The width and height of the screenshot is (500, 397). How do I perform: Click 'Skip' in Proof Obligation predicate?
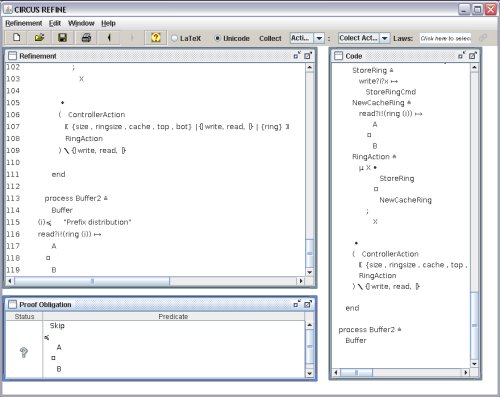click(x=57, y=326)
